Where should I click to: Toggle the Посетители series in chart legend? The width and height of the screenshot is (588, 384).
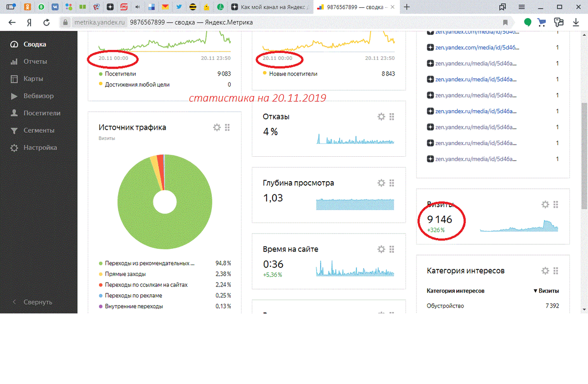117,74
